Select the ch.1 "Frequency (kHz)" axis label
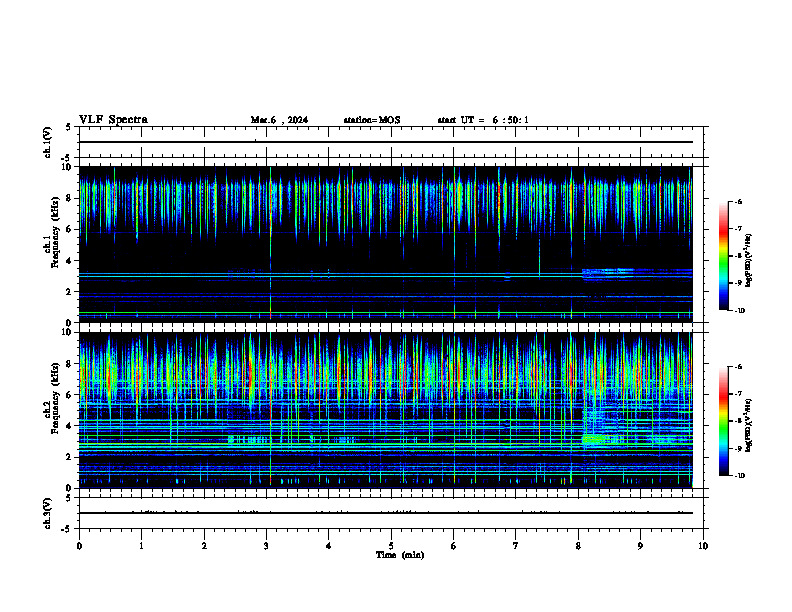Viewport: 792px width, 612px height. tap(55, 232)
